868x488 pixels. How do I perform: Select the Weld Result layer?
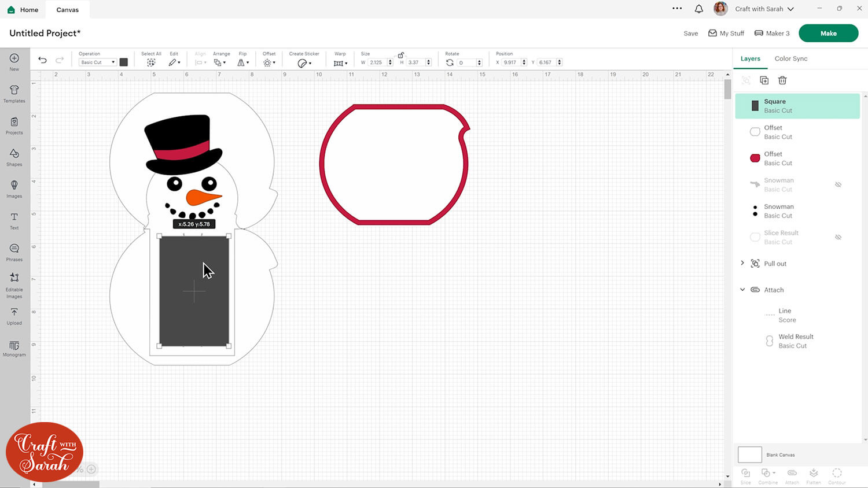797,341
